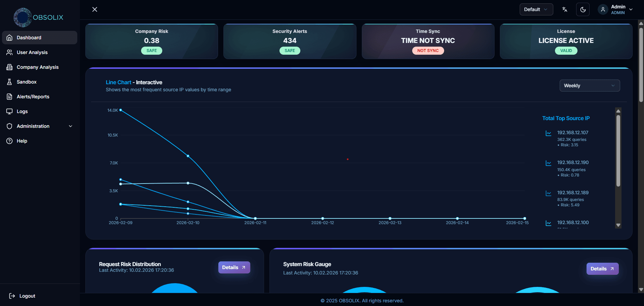Click chart icon beside 192.168.12.189

pyautogui.click(x=548, y=193)
